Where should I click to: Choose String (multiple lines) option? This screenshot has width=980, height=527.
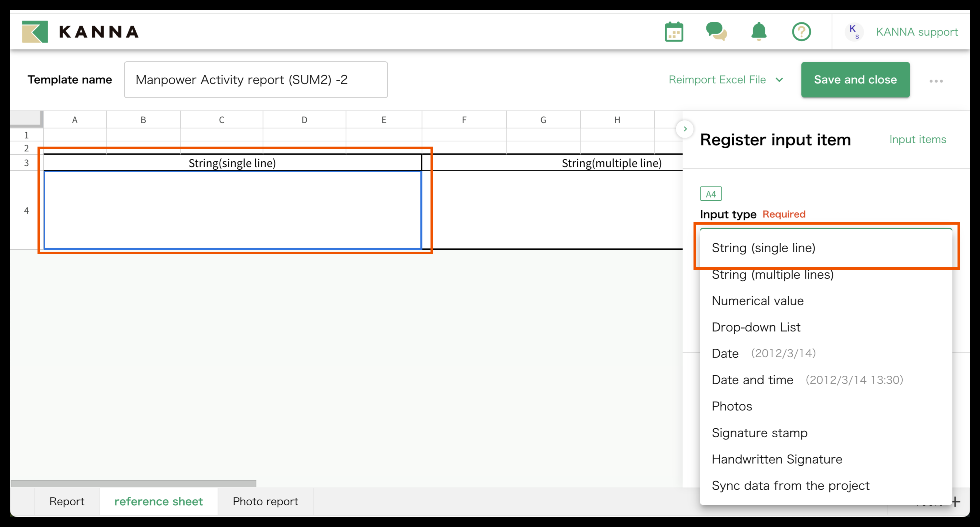(x=772, y=275)
